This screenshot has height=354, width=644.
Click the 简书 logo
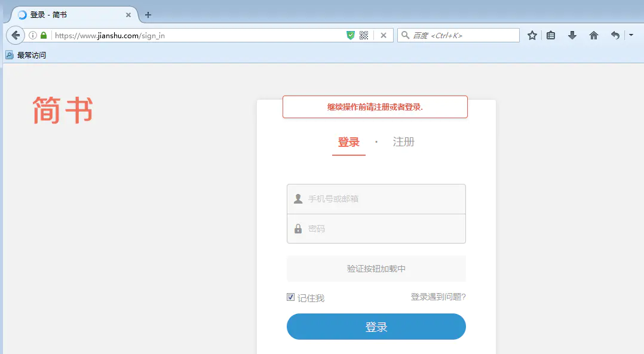(63, 110)
